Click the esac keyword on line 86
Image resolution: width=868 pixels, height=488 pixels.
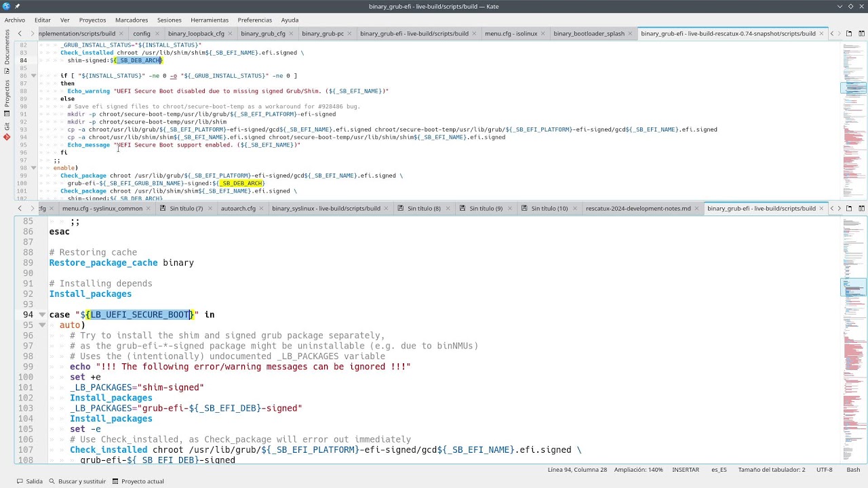tap(59, 231)
